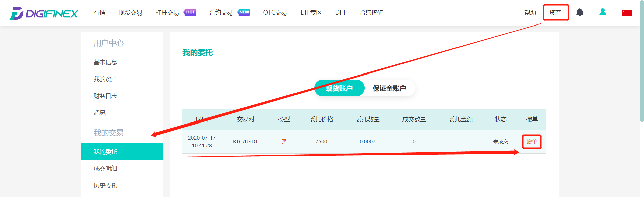Viewport: 644px width, 197px height.
Task: Open 我的资产 in sidebar
Action: pyautogui.click(x=105, y=79)
